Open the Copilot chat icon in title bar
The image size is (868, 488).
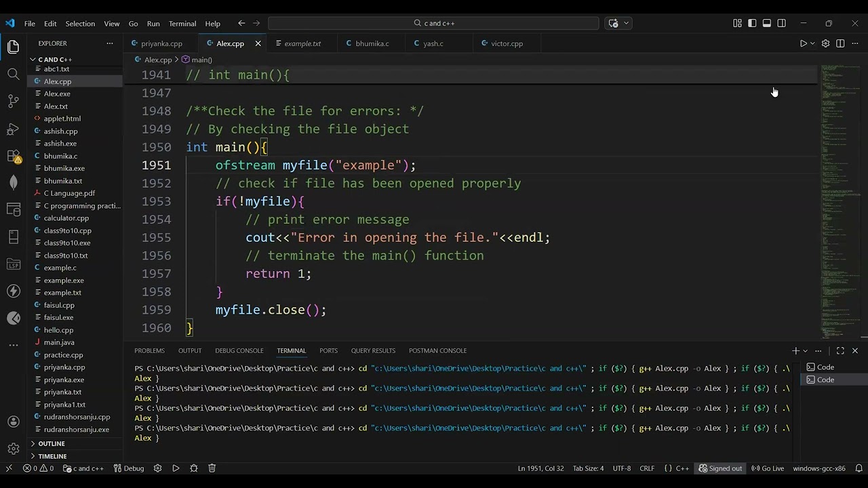point(614,23)
